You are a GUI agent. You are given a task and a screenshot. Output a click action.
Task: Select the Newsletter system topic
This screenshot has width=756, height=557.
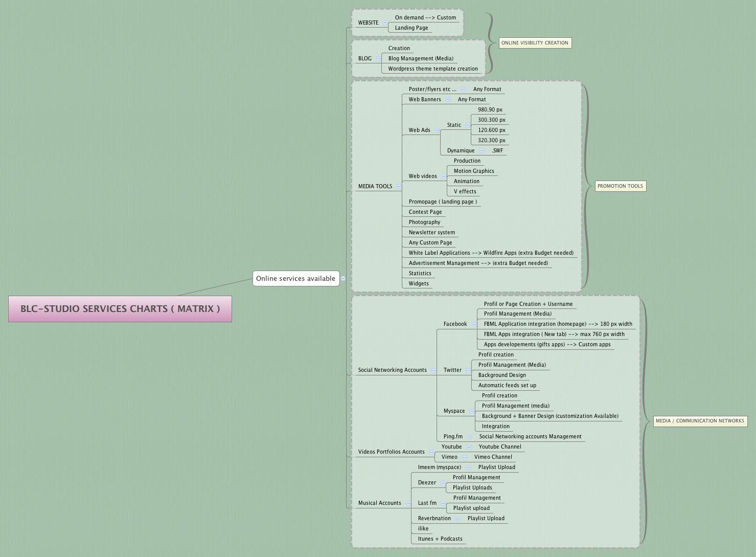(431, 232)
